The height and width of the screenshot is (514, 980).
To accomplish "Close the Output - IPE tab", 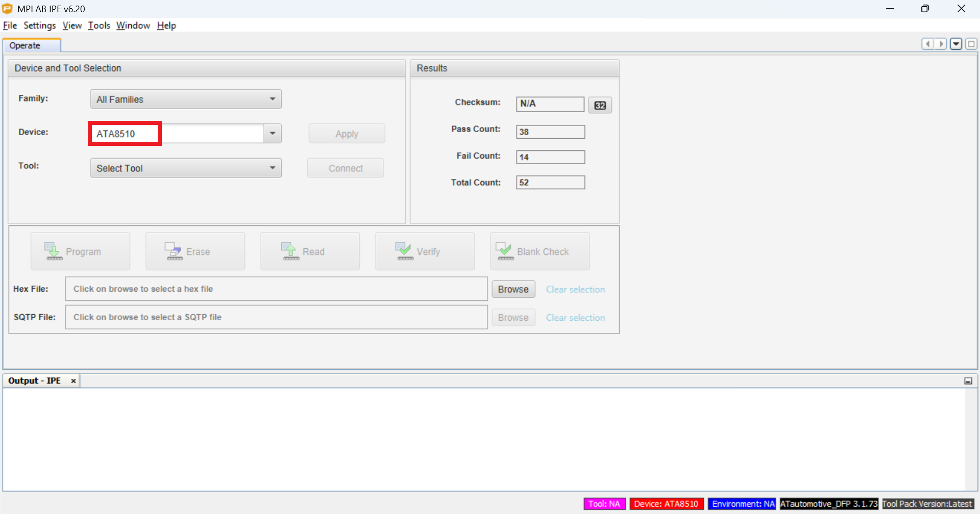I will click(x=73, y=381).
